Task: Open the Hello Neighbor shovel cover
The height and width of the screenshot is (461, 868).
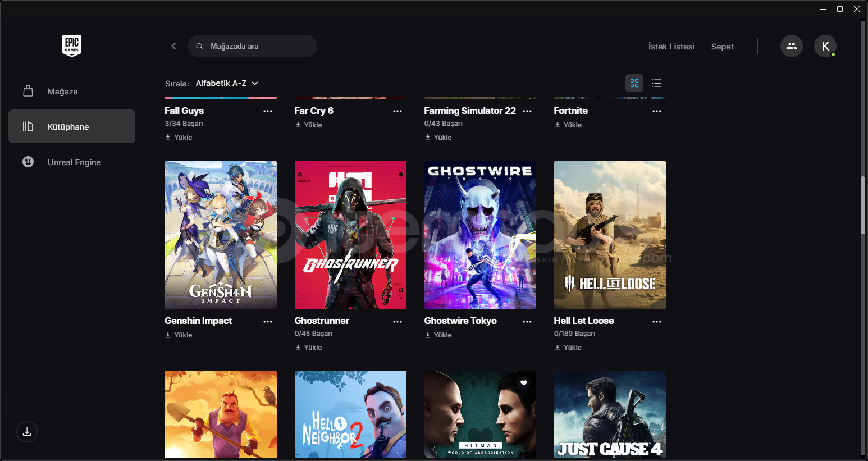Action: tap(221, 414)
